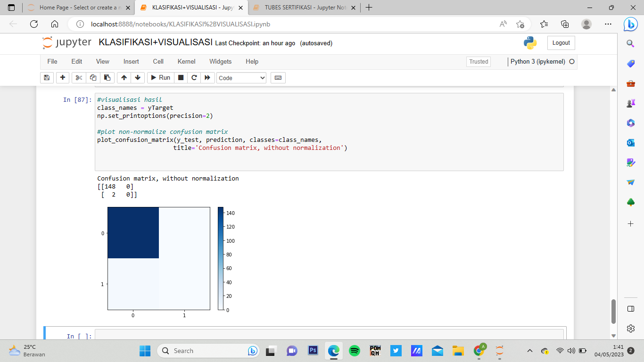Image resolution: width=644 pixels, height=362 pixels.
Task: Cut selected cells with scissors icon
Action: coord(79,78)
